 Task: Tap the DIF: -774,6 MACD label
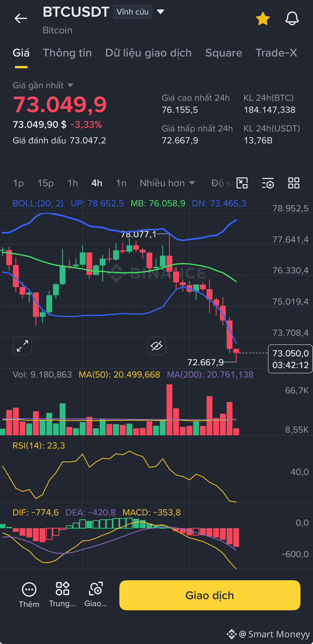pyautogui.click(x=36, y=513)
